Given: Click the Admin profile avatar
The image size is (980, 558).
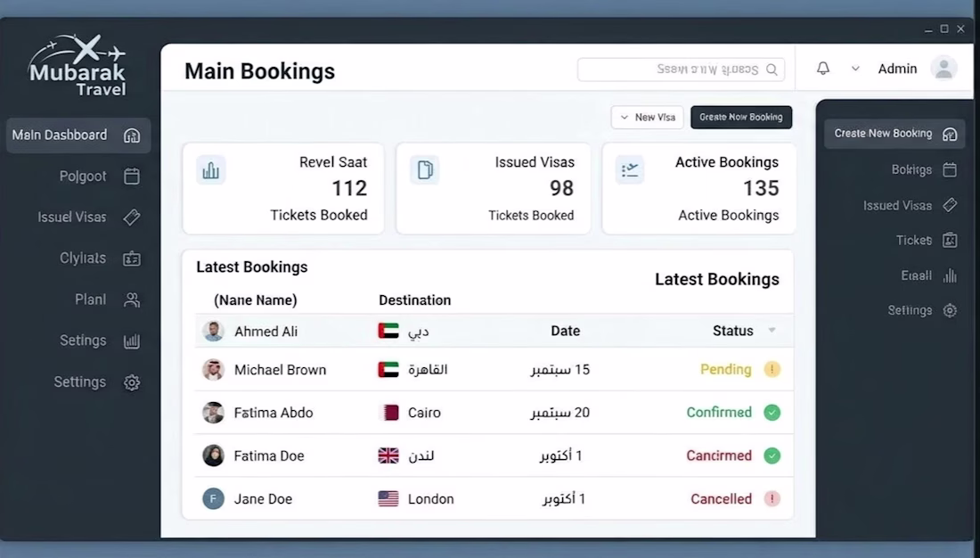Looking at the screenshot, I should (943, 68).
